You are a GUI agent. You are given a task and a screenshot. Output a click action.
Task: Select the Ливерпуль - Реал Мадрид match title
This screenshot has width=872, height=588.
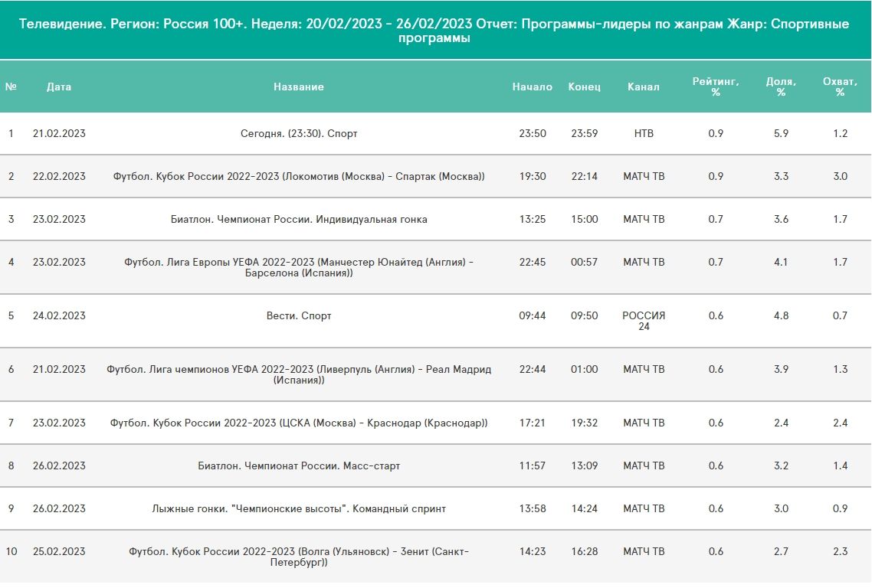[x=299, y=374]
